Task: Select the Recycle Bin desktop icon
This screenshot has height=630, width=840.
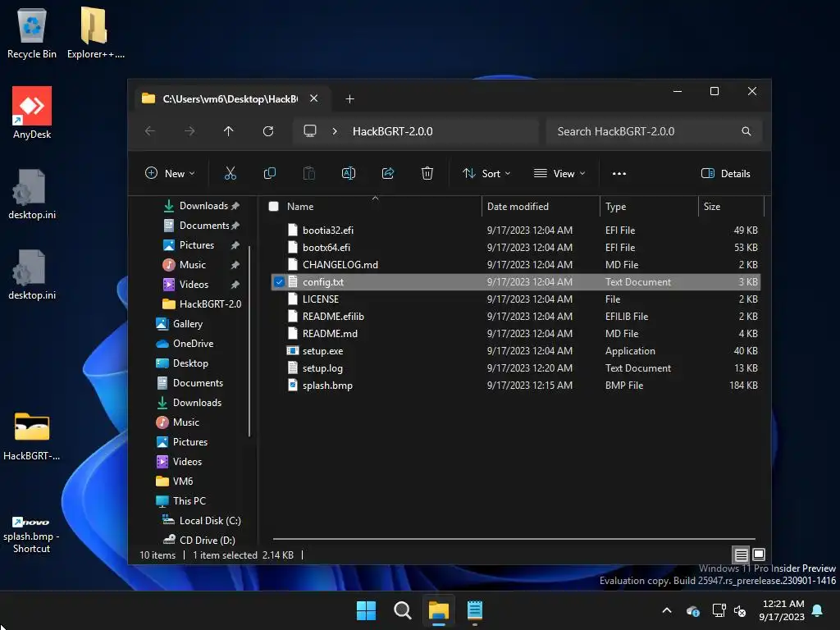Action: 32,33
